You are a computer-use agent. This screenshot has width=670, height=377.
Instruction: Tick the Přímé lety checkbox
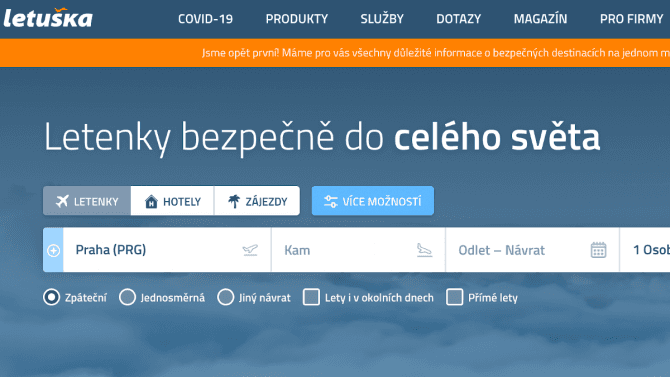tap(454, 297)
